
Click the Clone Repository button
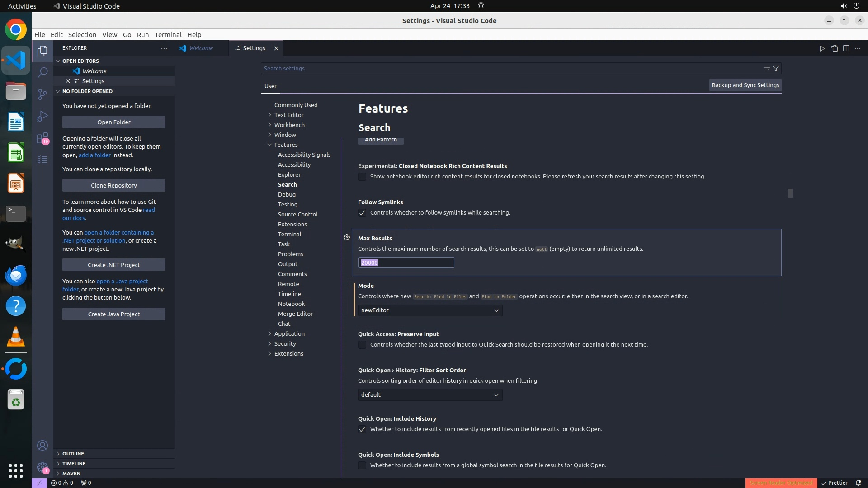[x=114, y=185]
